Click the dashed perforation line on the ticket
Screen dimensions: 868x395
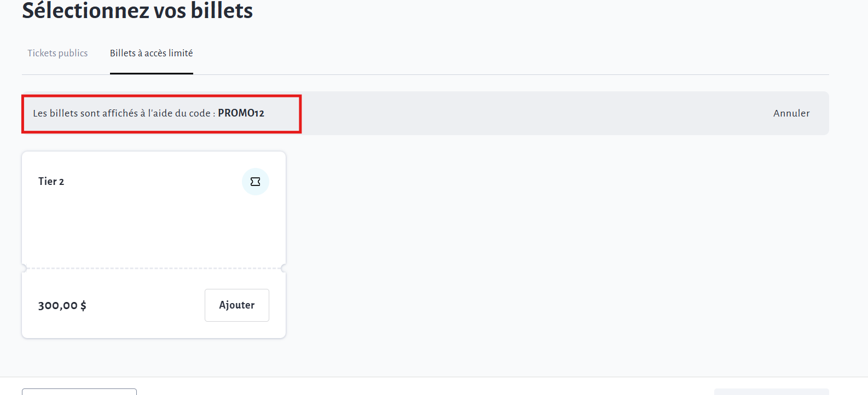pyautogui.click(x=153, y=269)
